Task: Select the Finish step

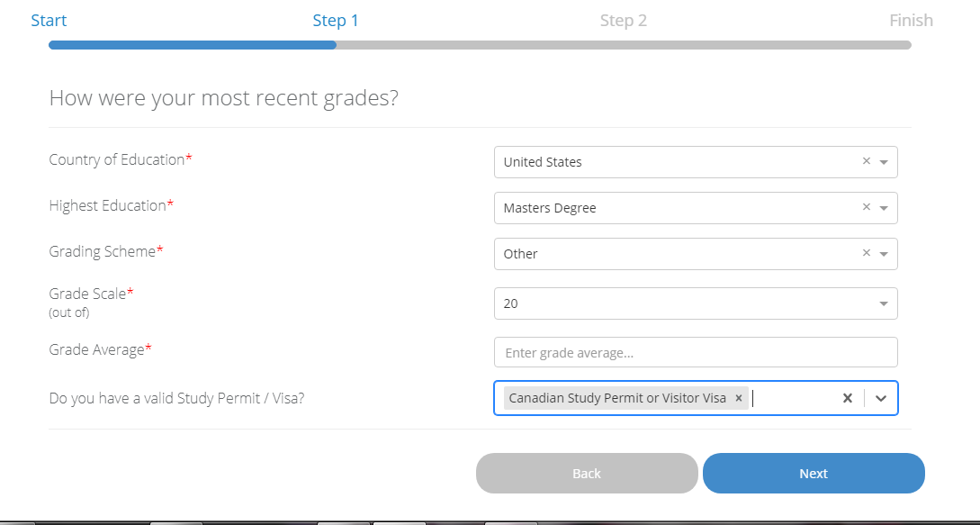Action: (x=911, y=21)
